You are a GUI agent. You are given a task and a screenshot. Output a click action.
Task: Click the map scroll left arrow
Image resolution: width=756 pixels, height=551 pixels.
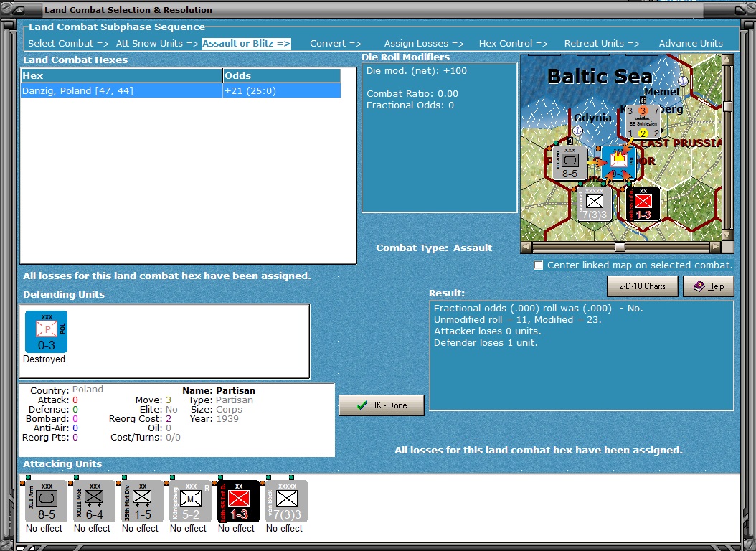point(526,247)
